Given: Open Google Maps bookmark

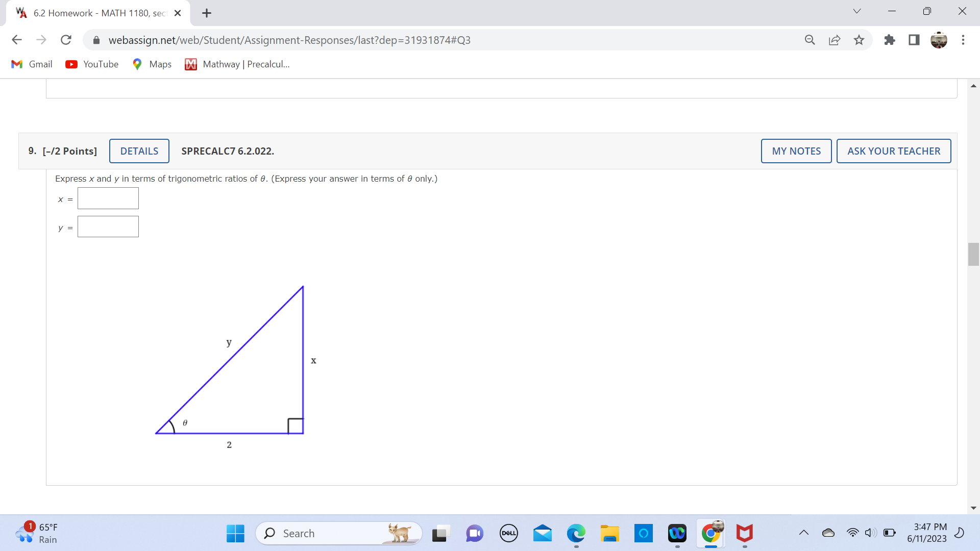Looking at the screenshot, I should (x=151, y=64).
